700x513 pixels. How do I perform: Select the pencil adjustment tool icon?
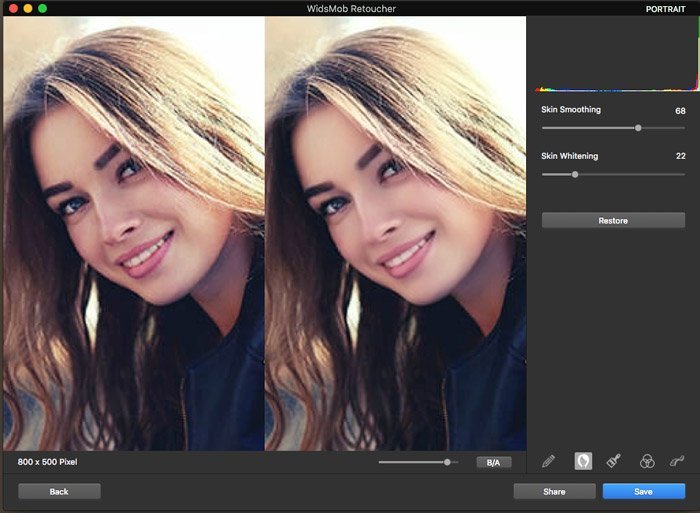pos(548,461)
